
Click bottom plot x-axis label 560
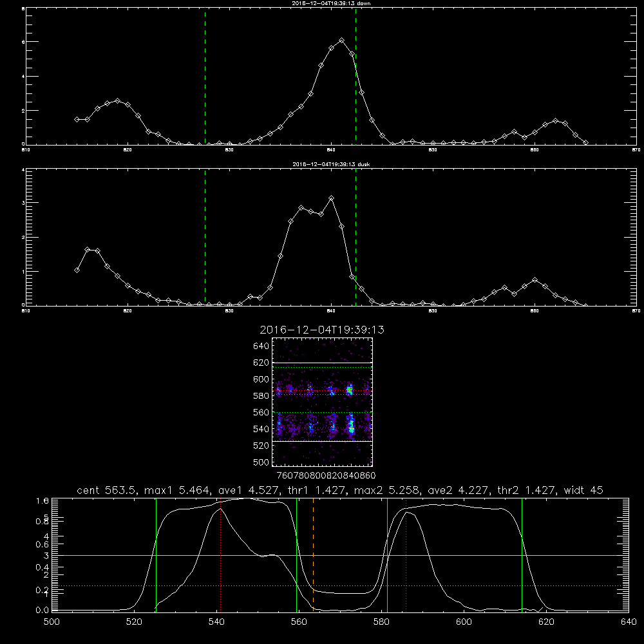[x=299, y=622]
